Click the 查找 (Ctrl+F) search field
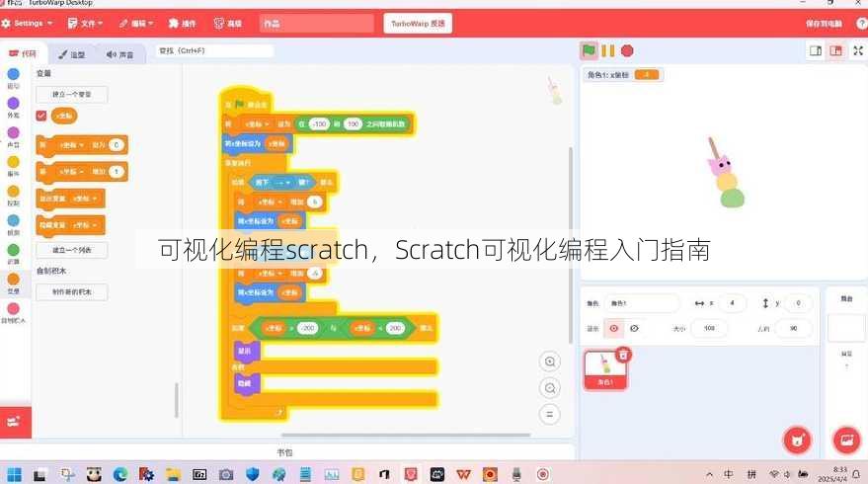Screen dimensions: 868x484 [214, 51]
